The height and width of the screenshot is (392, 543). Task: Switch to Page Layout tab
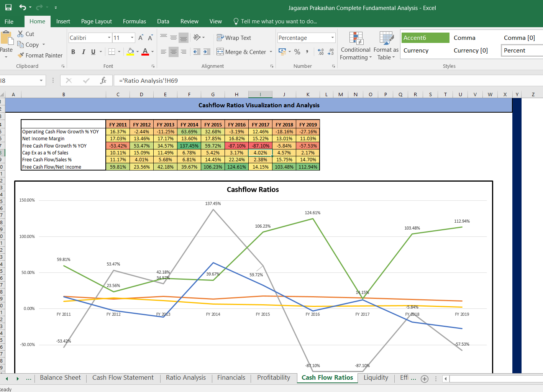tap(97, 21)
